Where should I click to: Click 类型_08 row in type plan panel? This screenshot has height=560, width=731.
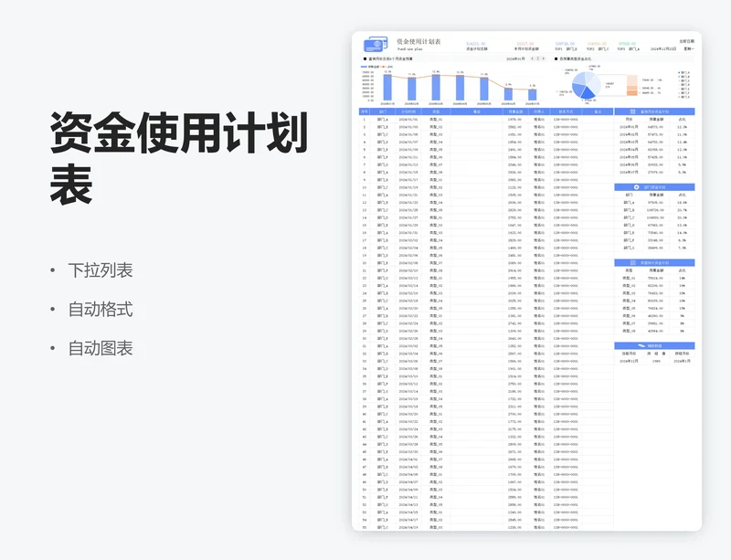pos(654,331)
